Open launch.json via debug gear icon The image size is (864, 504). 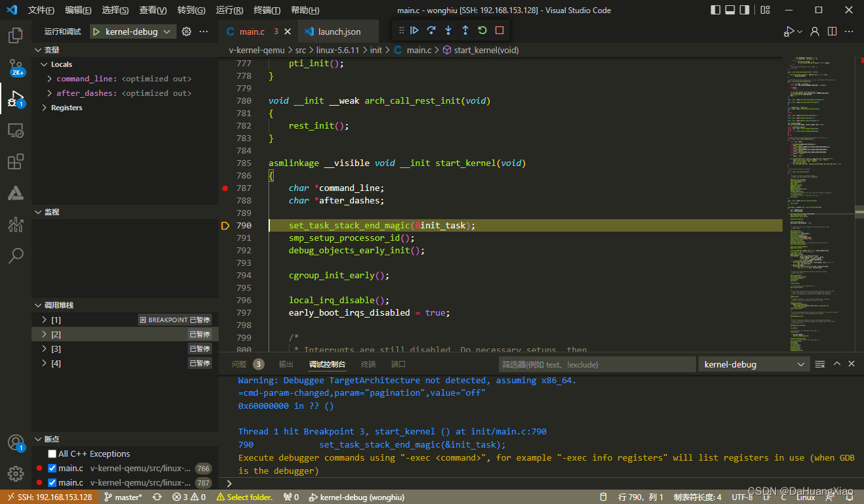tap(186, 31)
